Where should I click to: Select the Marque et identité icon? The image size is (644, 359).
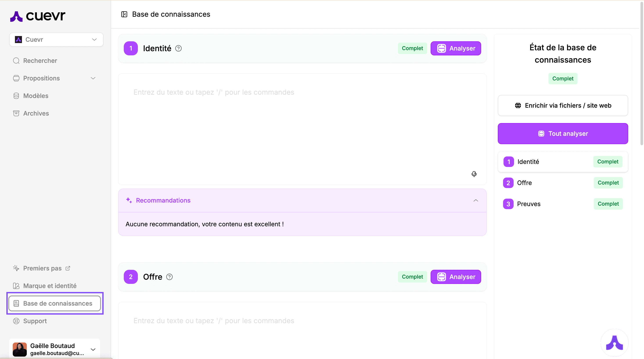pyautogui.click(x=16, y=286)
